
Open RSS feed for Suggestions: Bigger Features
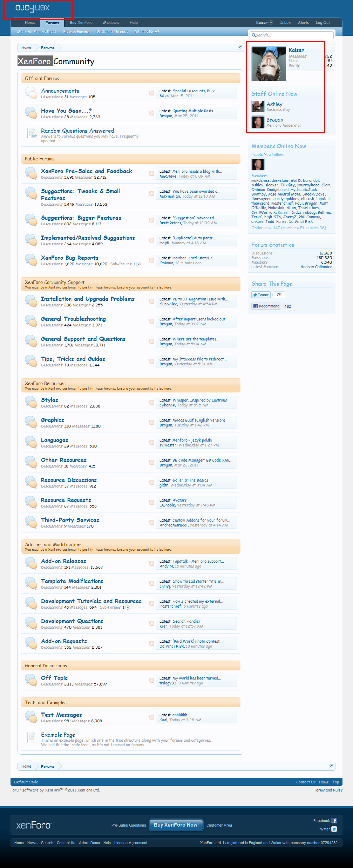point(152,220)
